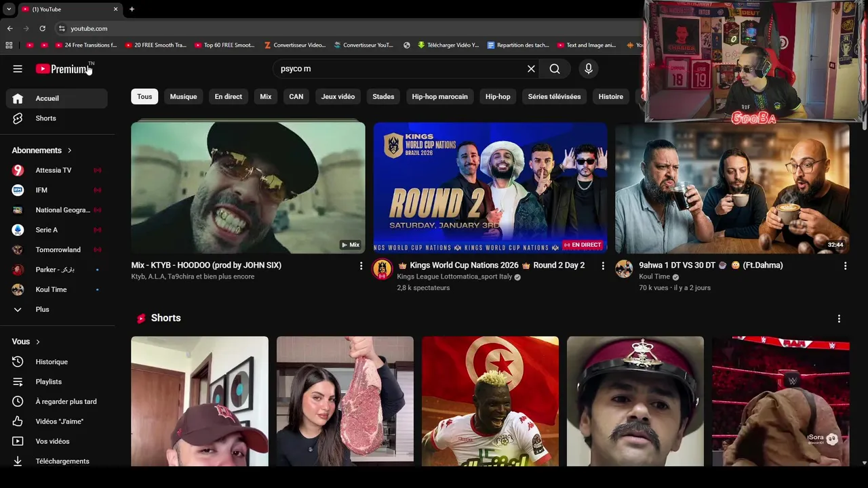Open '24 Free Transitions' bookmark

[x=85, y=45]
